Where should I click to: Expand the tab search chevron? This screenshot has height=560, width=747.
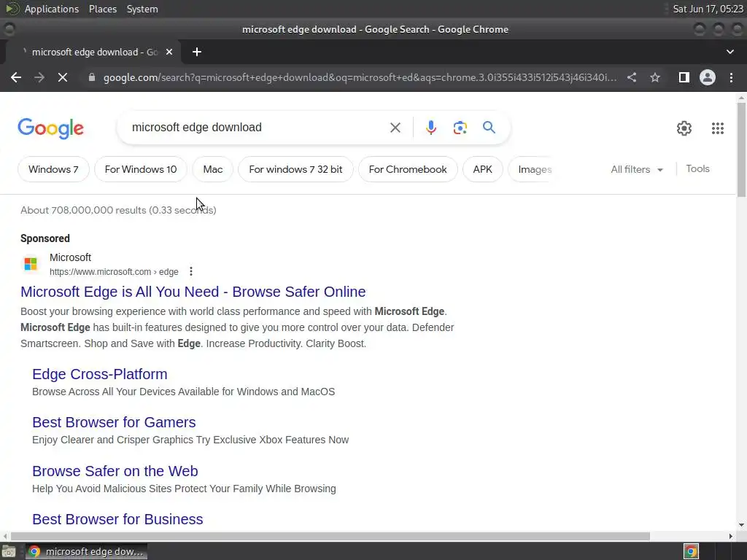click(x=729, y=52)
